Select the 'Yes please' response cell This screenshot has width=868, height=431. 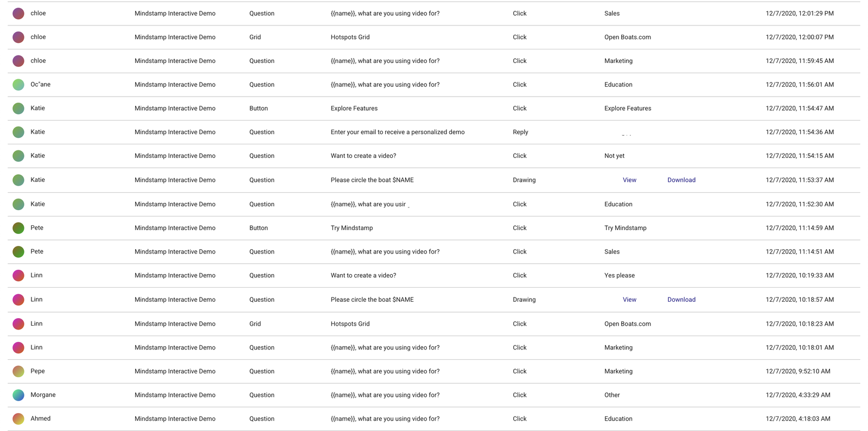(x=620, y=276)
